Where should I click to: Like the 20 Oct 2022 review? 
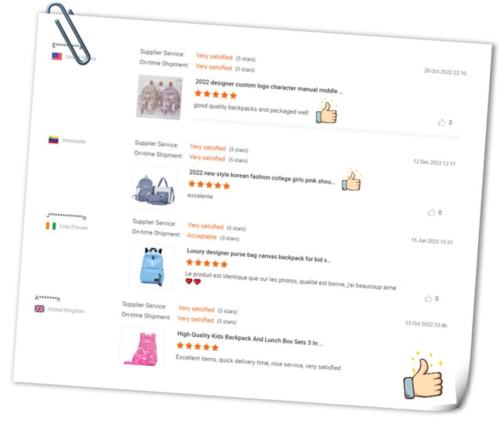(442, 122)
